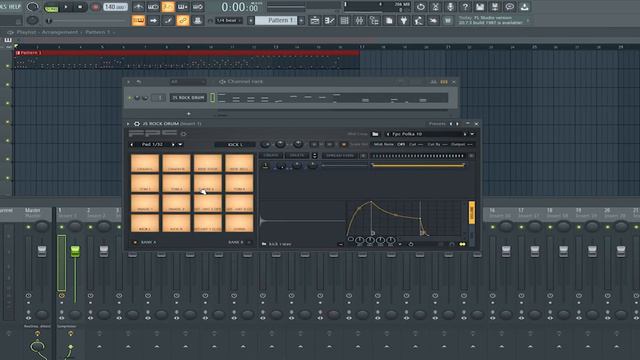Toggle typing keyboard to piano icon
Image resolution: width=640 pixels, height=360 pixels.
138,20
